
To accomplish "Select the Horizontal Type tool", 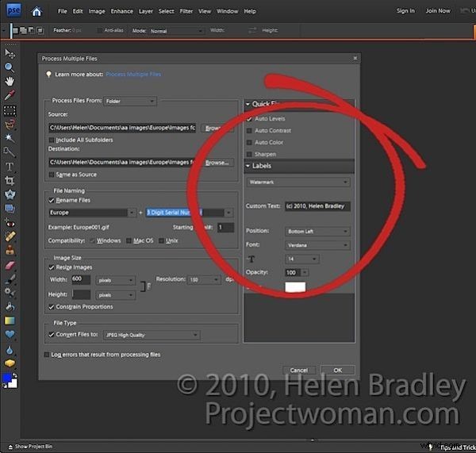I will point(10,167).
